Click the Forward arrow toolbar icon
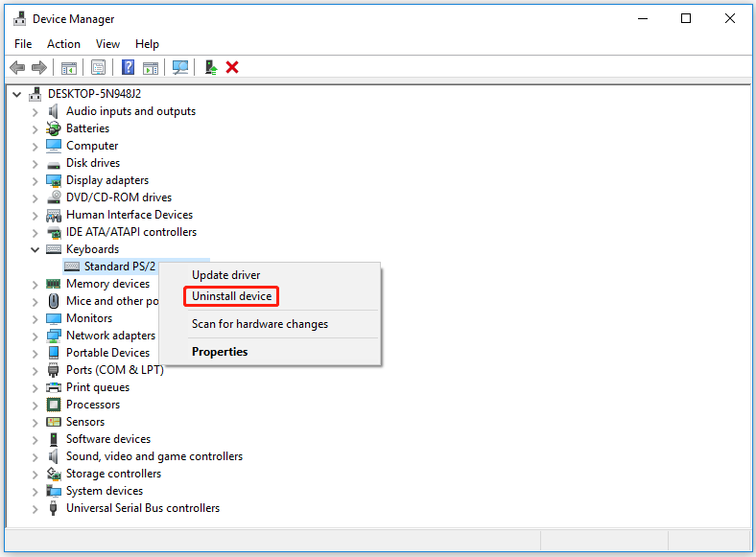 coord(39,67)
